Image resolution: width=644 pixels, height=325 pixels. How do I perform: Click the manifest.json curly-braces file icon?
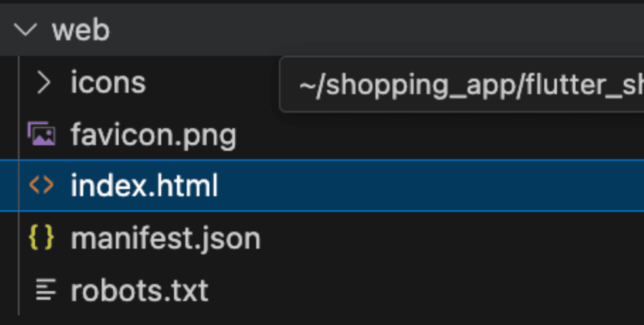tap(41, 239)
